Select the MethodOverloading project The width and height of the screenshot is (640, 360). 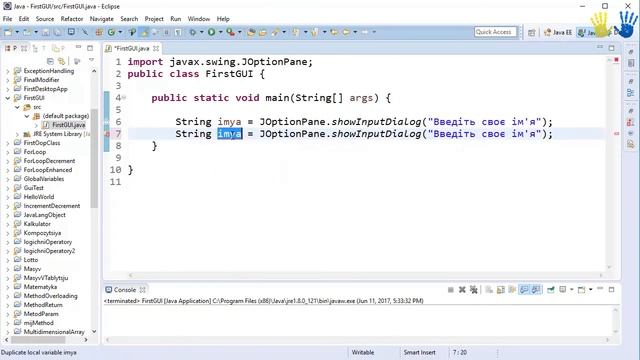46,296
